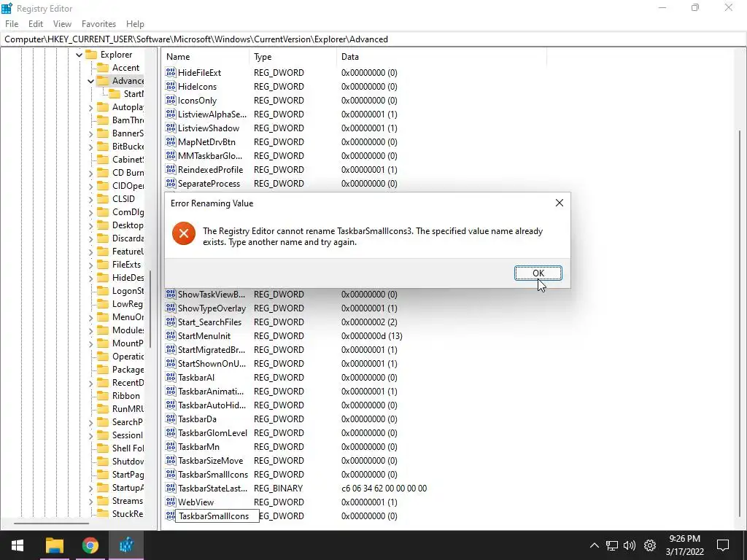The height and width of the screenshot is (560, 747).
Task: Click the IconsOnly DWORD value icon
Action: (171, 100)
